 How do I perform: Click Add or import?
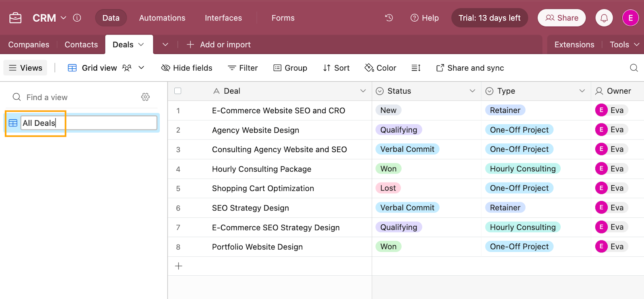[219, 45]
